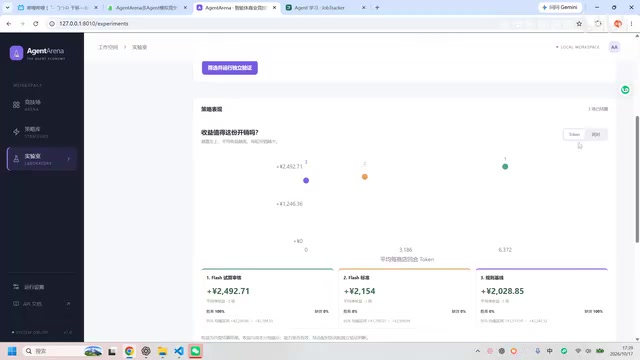This screenshot has width=640, height=360.
Task: Open File Explorer from taskbar
Action: pos(162,351)
